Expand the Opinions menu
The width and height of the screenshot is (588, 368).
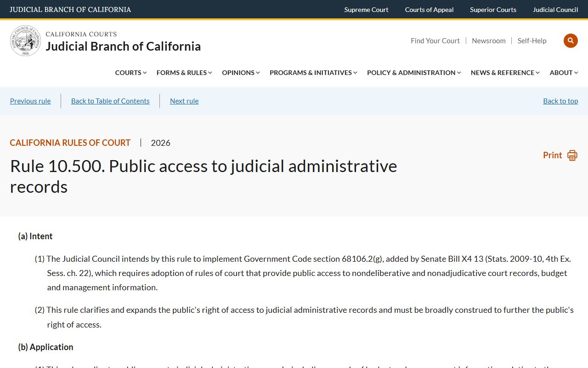241,73
